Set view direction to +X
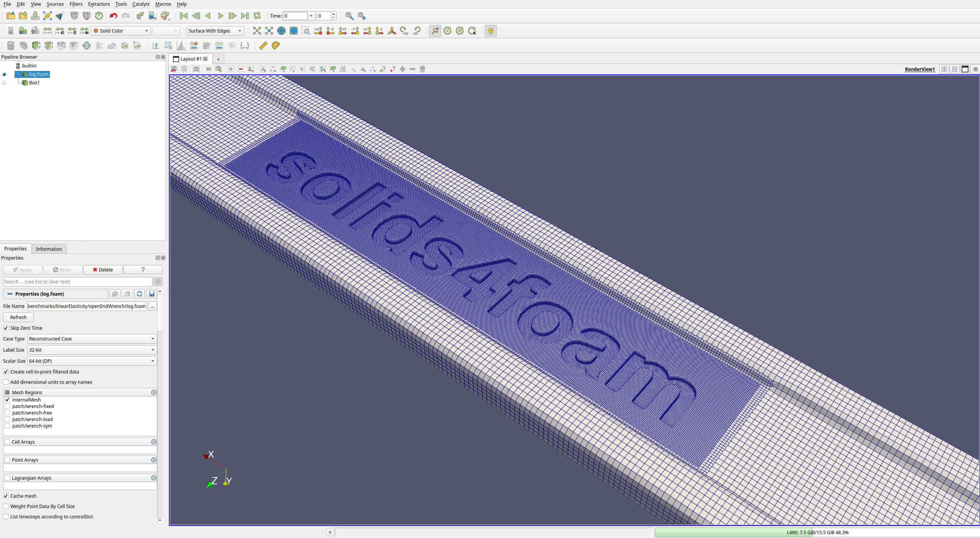980x538 pixels. point(318,31)
